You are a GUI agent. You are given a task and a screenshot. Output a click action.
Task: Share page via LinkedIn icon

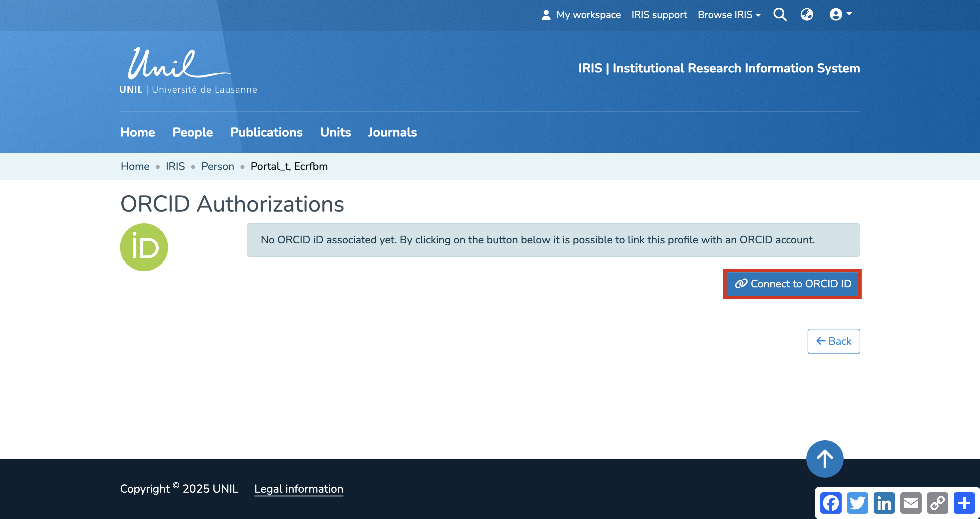coord(884,503)
